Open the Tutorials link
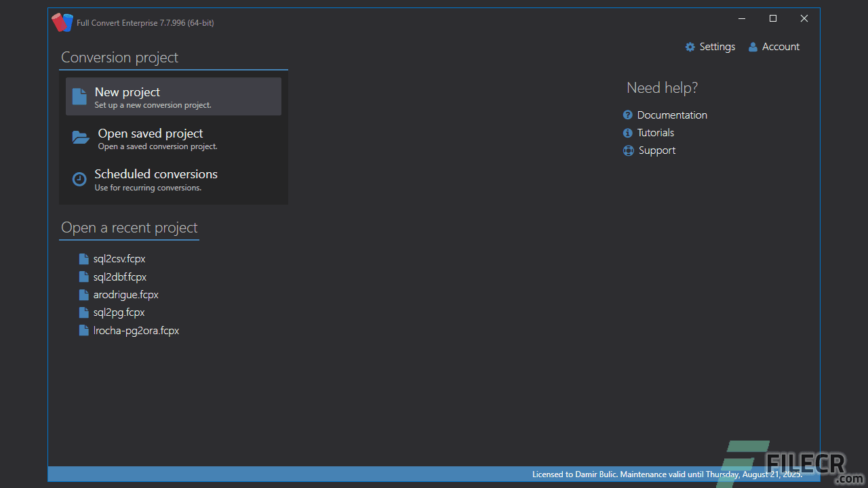Screen dimensions: 868x488 (x=655, y=132)
